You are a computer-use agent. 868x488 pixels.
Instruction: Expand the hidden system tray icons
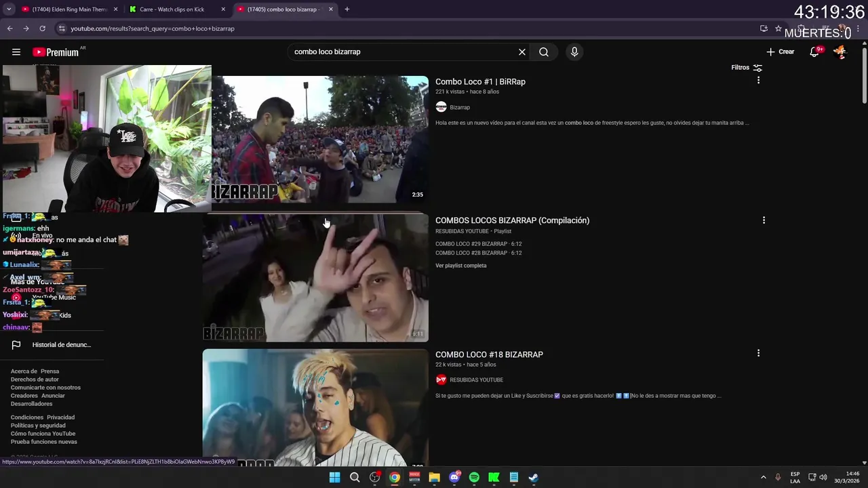(763, 477)
